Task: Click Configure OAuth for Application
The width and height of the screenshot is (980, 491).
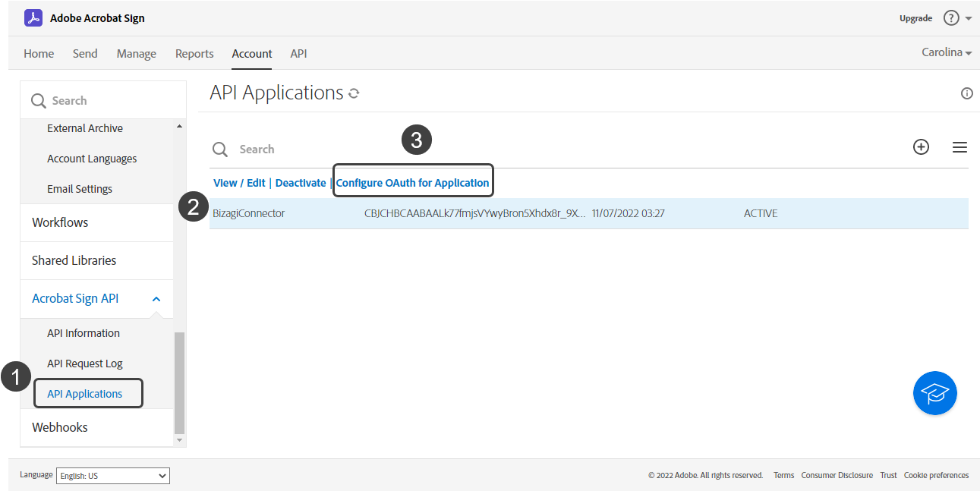Action: pos(413,183)
